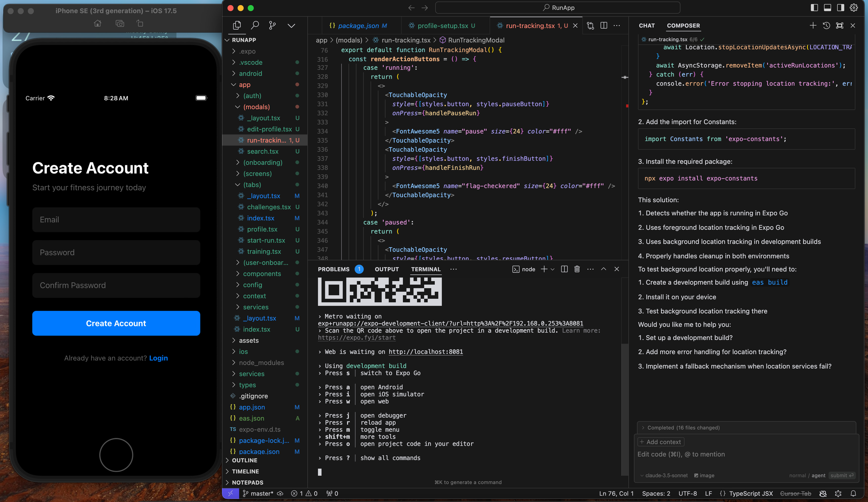The width and height of the screenshot is (868, 502).
Task: Click the simulator screenshot camera icon
Action: click(x=120, y=24)
